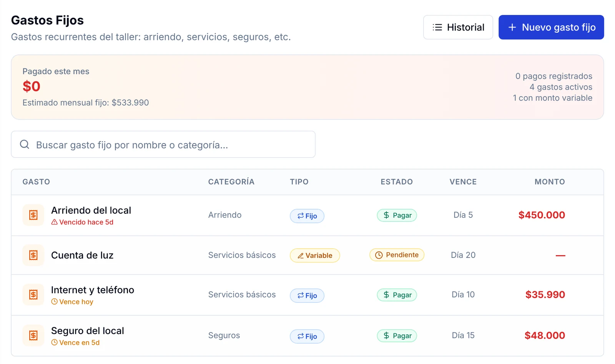This screenshot has width=615, height=364.
Task: Focus the search box for gastos fijos
Action: click(x=163, y=145)
